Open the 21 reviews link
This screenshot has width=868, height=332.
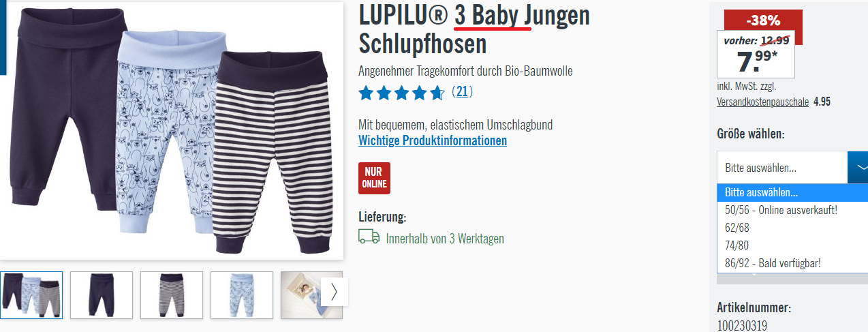click(463, 91)
